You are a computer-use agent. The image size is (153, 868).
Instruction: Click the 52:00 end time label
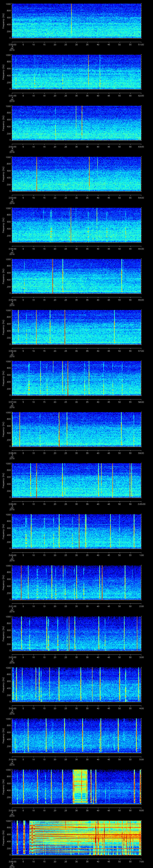(141, 96)
